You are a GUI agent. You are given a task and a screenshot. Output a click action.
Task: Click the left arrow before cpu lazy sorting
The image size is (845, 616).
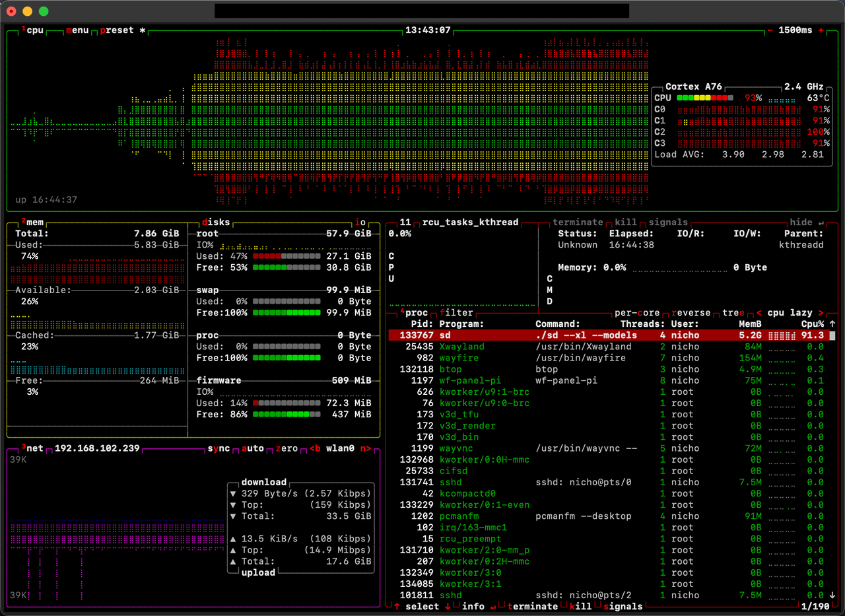coord(759,313)
